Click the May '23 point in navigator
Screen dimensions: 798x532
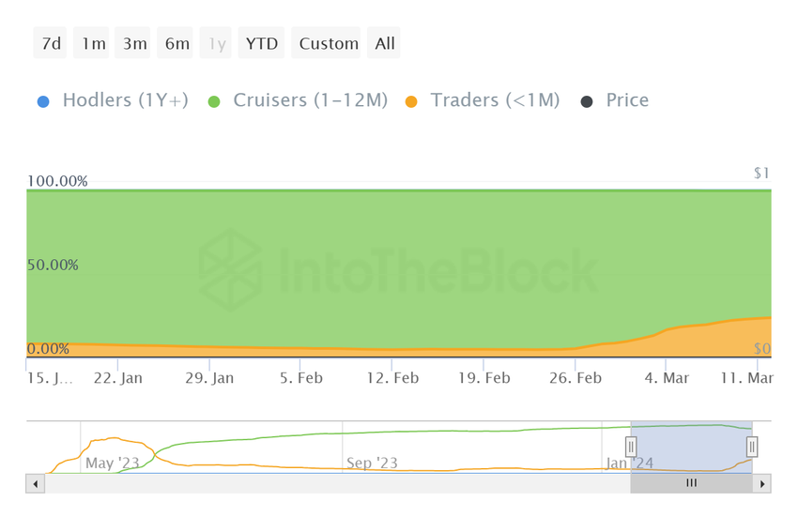112,463
